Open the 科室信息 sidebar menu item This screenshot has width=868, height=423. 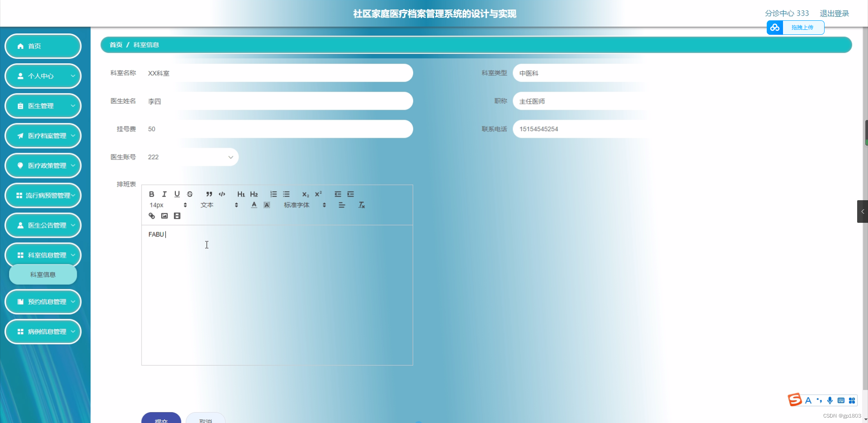(x=42, y=274)
